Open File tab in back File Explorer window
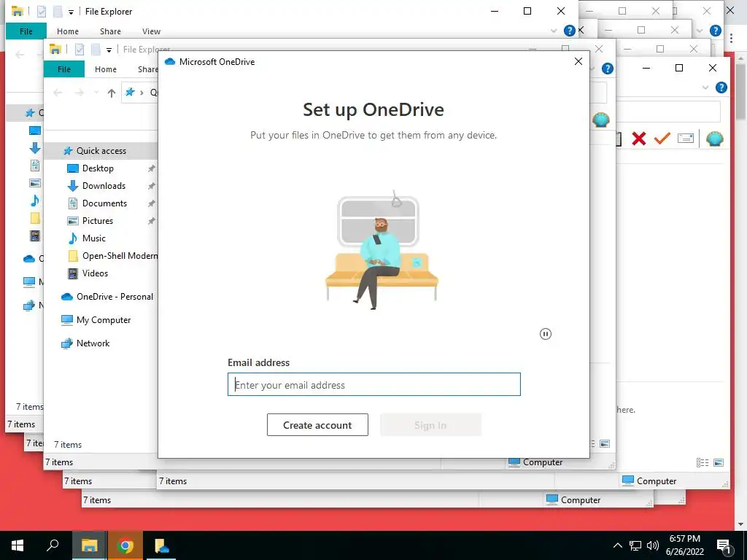The height and width of the screenshot is (560, 747). [26, 31]
